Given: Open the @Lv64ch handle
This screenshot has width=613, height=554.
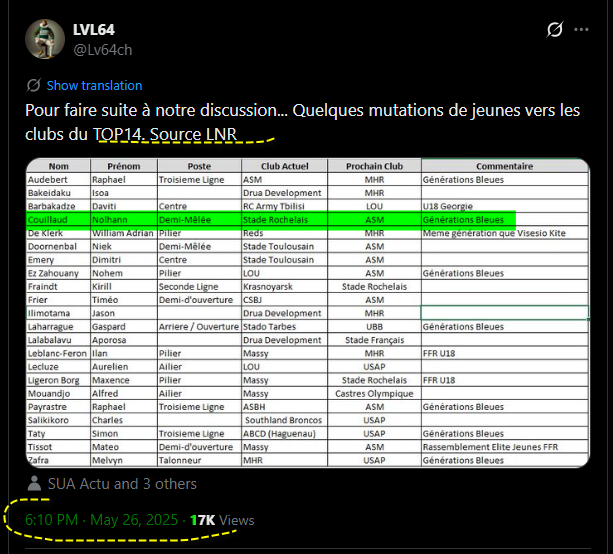Looking at the screenshot, I should (x=103, y=50).
